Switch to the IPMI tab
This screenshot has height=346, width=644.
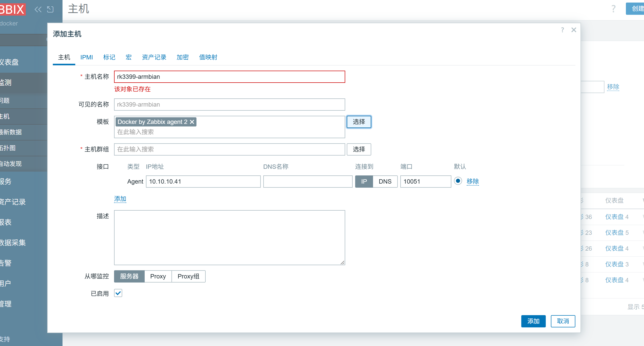tap(86, 57)
